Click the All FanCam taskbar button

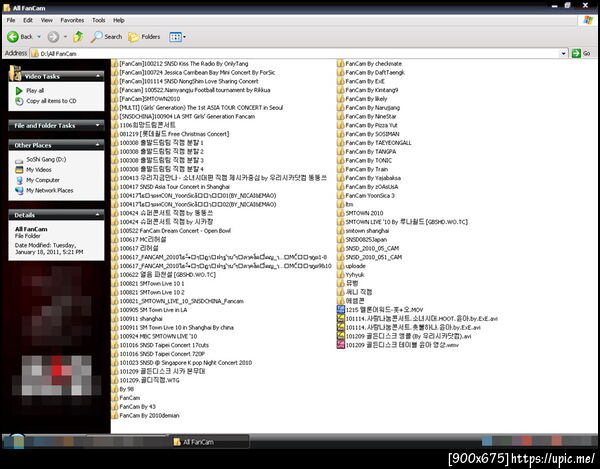[209, 442]
